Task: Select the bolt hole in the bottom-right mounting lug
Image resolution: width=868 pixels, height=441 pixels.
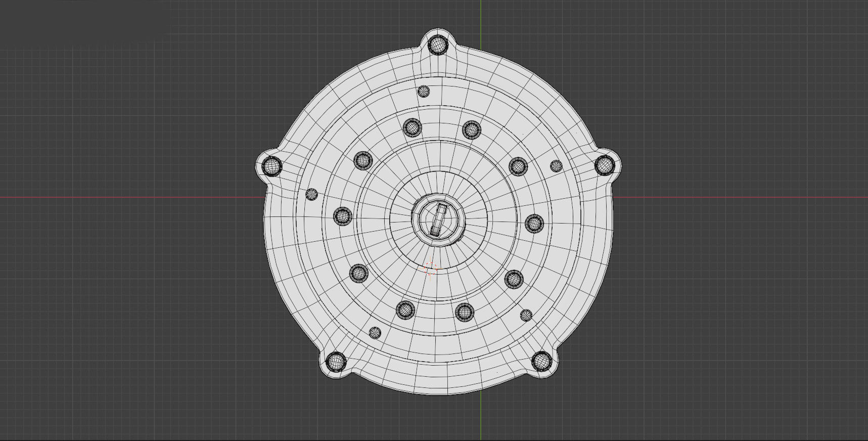Action: [x=541, y=361]
